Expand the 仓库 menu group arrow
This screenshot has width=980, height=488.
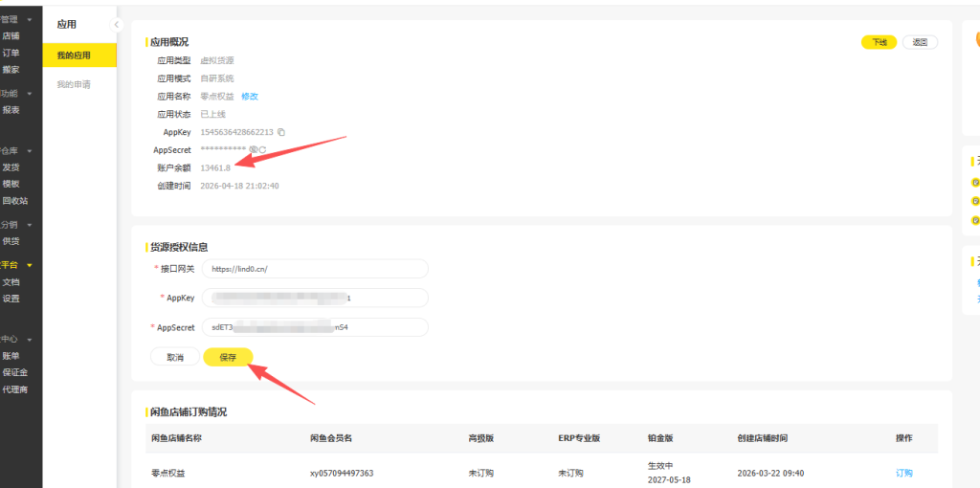[x=29, y=151]
